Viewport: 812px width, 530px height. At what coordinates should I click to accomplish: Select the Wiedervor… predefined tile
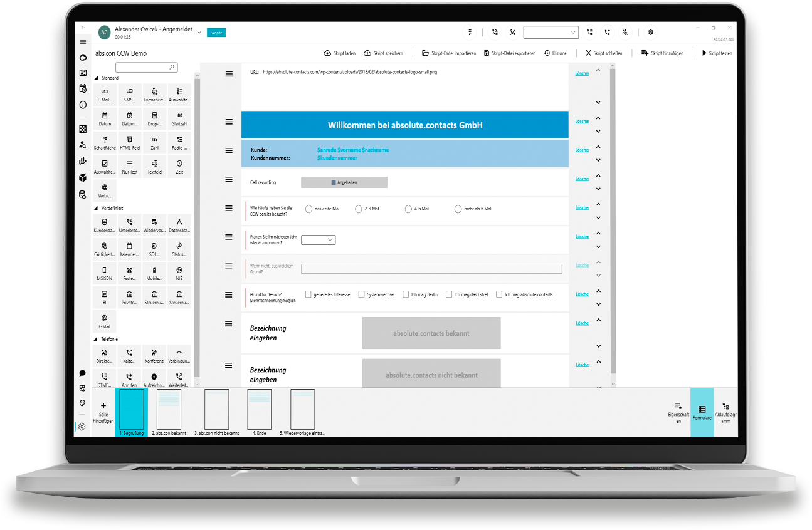pos(154,226)
